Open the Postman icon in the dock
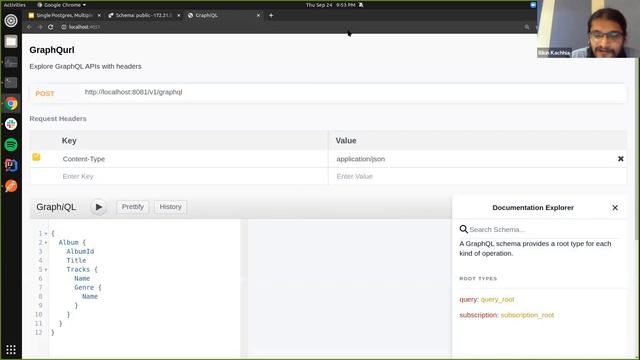 tap(11, 186)
